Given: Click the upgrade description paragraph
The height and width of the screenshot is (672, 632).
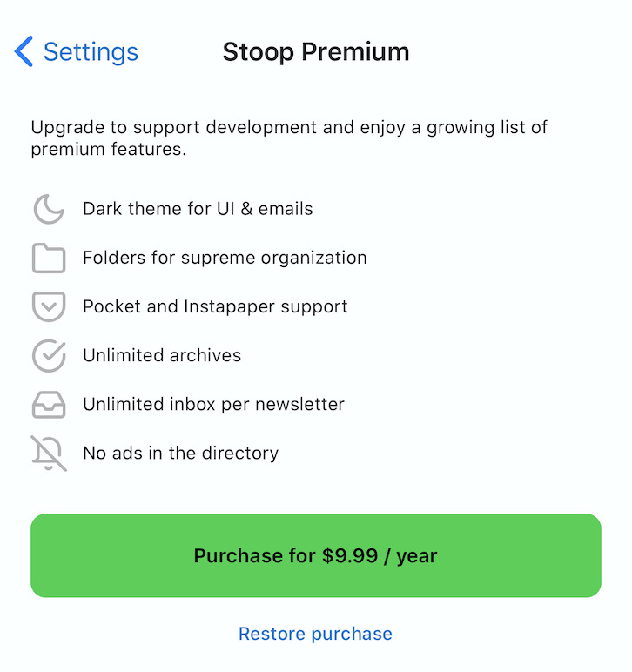Looking at the screenshot, I should (289, 138).
